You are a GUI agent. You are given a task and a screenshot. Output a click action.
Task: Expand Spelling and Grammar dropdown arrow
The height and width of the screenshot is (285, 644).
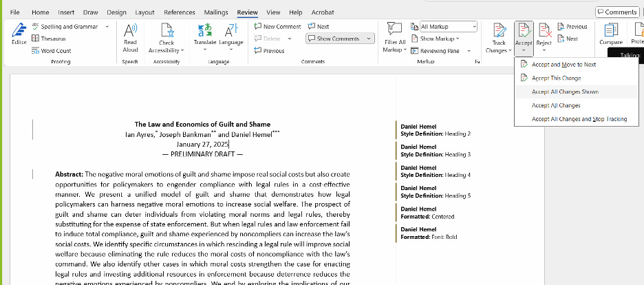click(107, 27)
